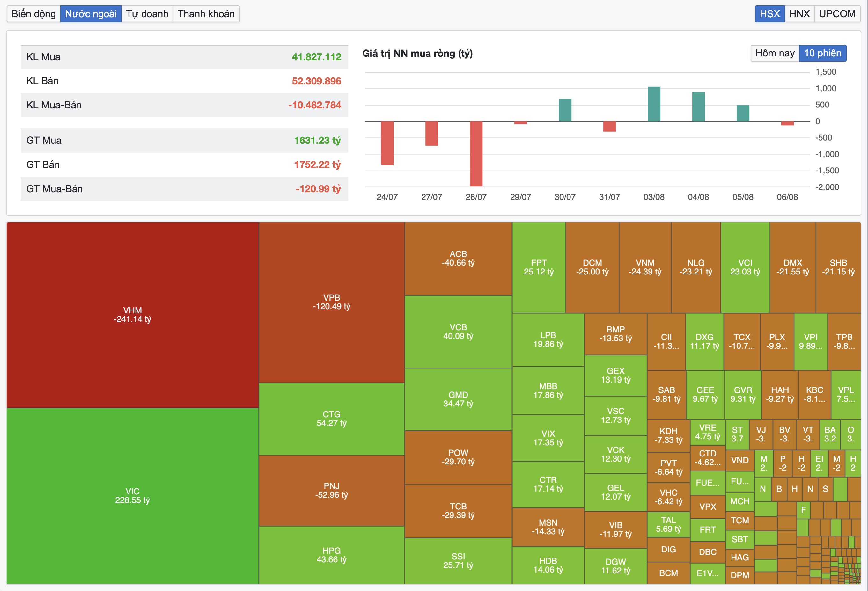This screenshot has height=591, width=868.
Task: Click the KL Bán value 52.309.896
Action: [x=316, y=81]
